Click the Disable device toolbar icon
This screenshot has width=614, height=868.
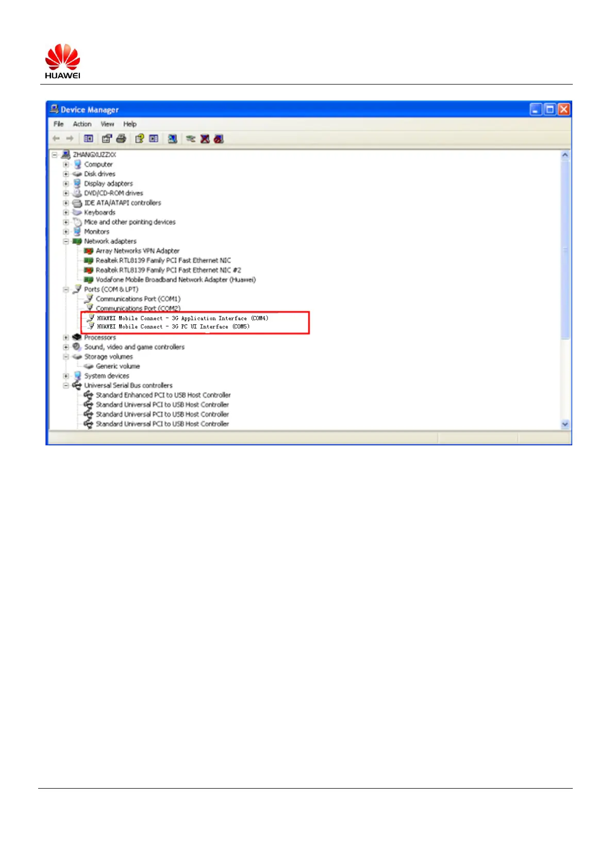click(x=219, y=139)
